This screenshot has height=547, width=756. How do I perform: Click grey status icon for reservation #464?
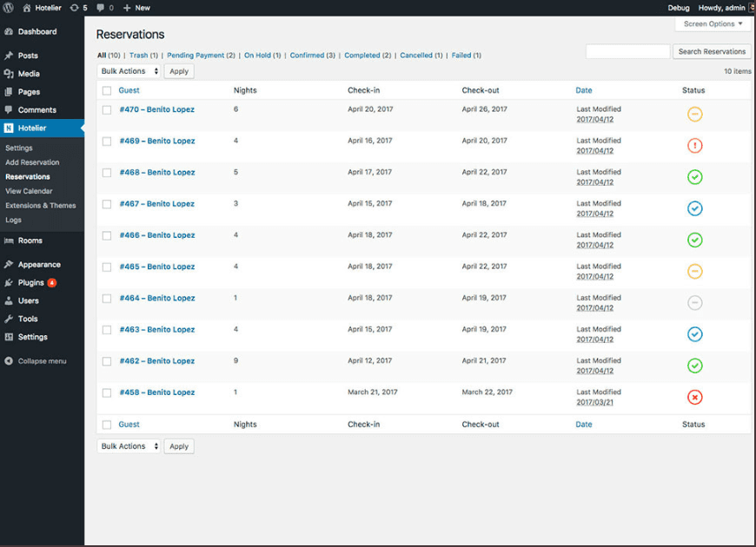[x=694, y=303]
